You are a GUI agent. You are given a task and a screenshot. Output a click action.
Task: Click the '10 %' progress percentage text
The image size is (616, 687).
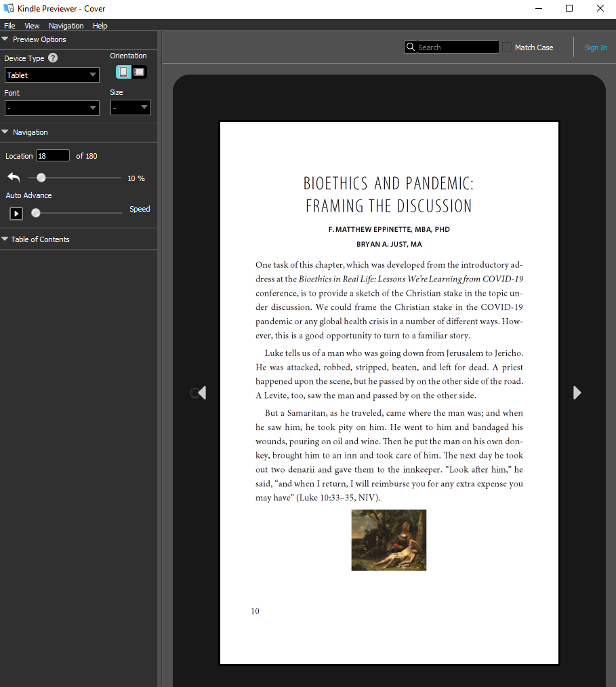[x=136, y=178]
